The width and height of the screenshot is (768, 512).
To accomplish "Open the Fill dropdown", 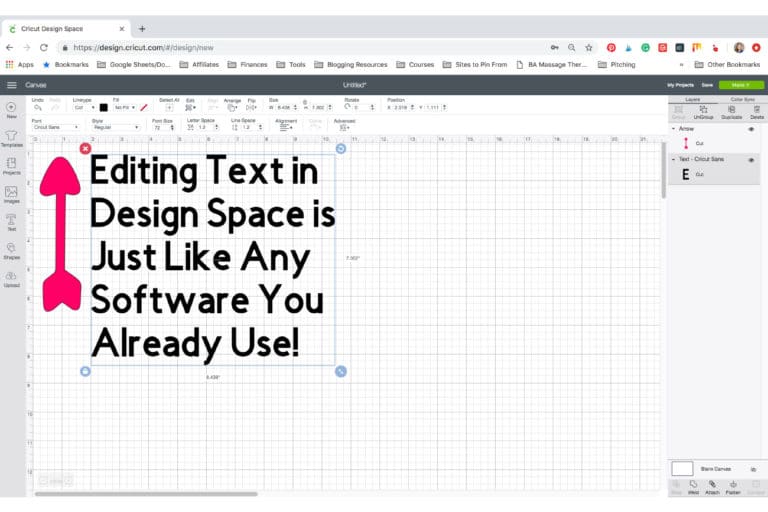I will 124,107.
